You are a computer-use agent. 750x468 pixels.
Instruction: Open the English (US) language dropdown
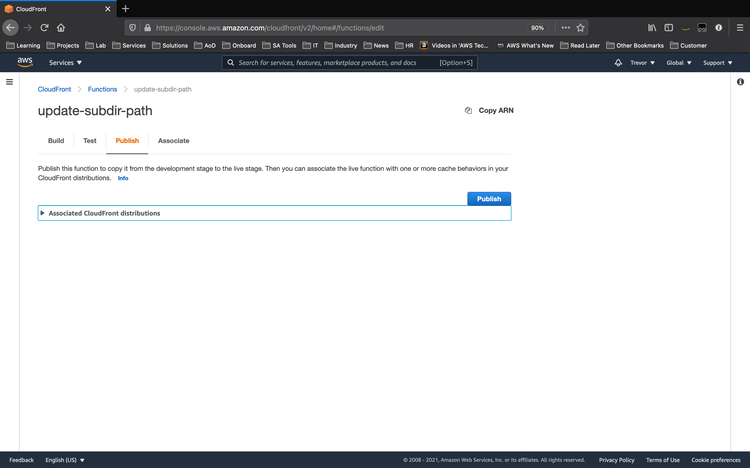click(x=65, y=460)
